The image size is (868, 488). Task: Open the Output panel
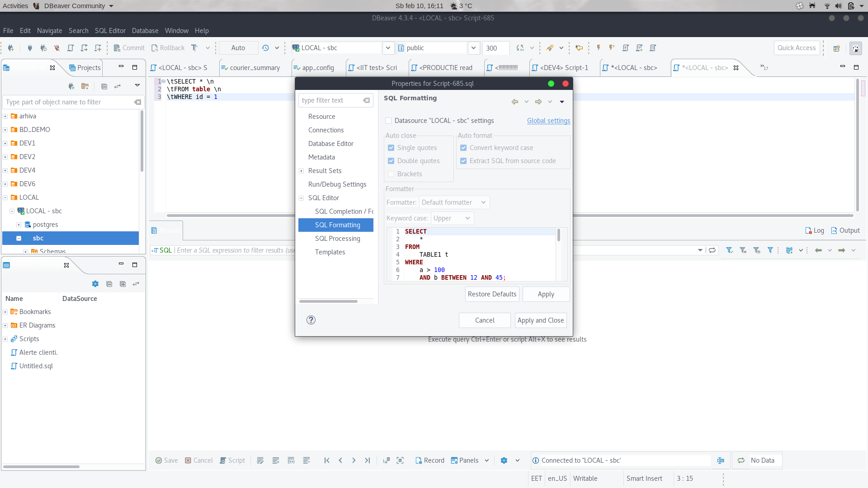[x=845, y=230]
